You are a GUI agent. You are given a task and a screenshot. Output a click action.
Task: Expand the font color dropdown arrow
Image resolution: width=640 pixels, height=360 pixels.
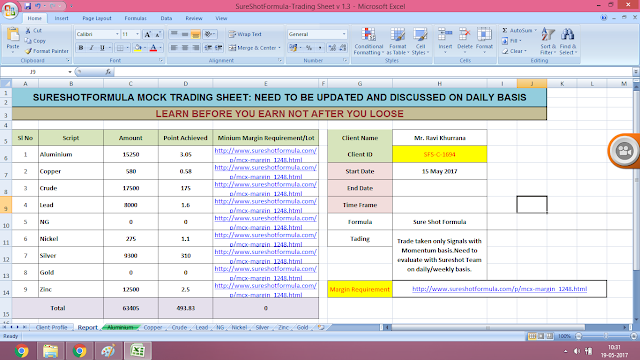(160, 48)
